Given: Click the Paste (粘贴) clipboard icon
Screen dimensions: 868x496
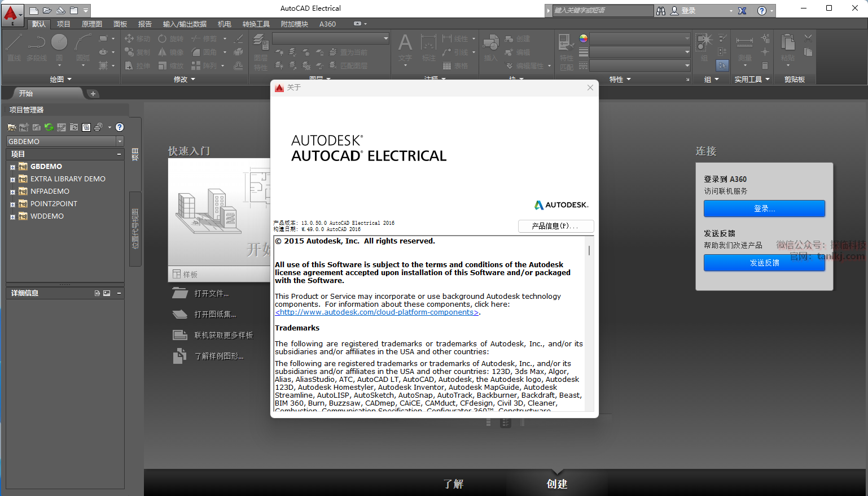Looking at the screenshot, I should click(787, 43).
